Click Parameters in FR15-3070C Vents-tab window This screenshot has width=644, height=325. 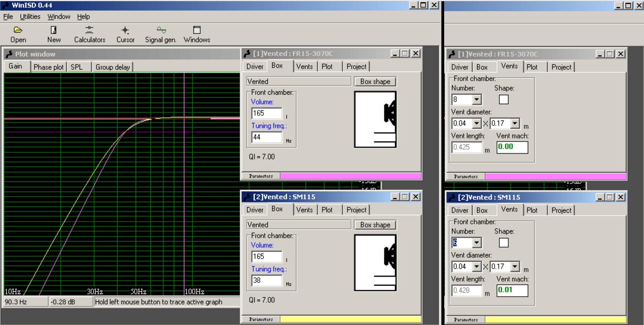pos(466,176)
